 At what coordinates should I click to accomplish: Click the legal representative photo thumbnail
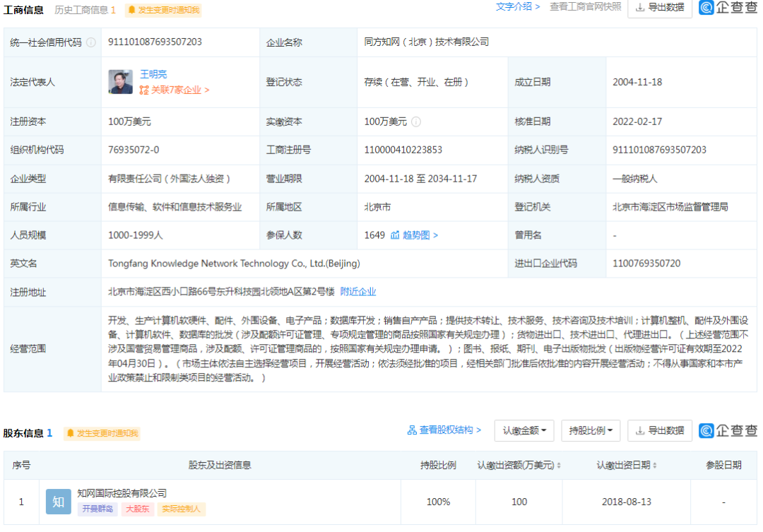[120, 82]
